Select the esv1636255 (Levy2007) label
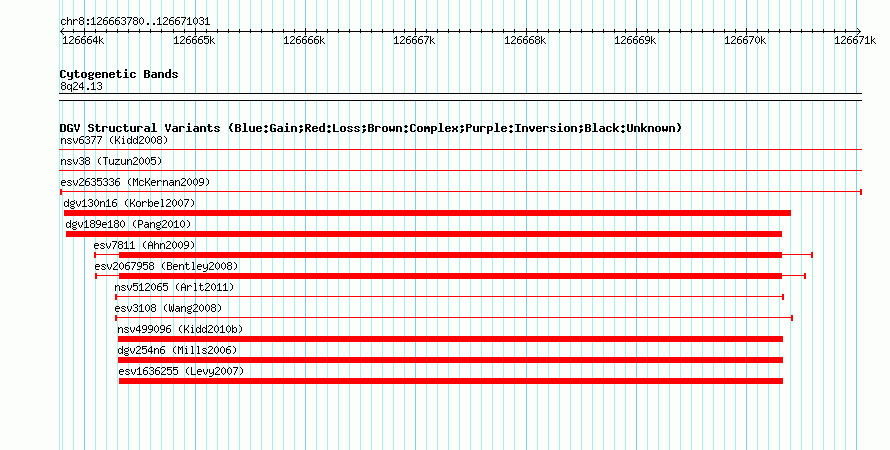The image size is (890, 450). (182, 371)
